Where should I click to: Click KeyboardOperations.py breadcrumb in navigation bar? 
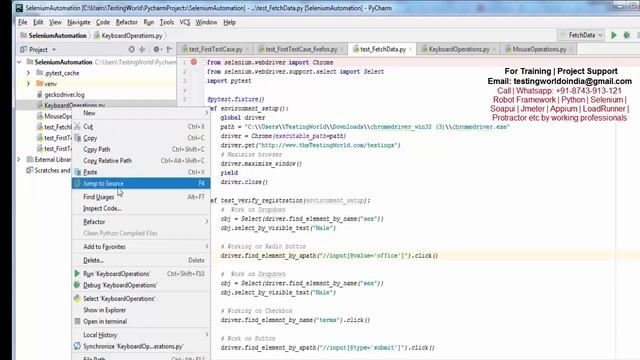pos(128,36)
